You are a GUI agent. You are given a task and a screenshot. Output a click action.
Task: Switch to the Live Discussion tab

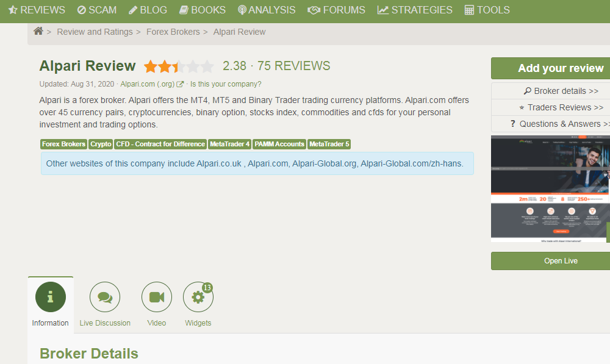[105, 304]
